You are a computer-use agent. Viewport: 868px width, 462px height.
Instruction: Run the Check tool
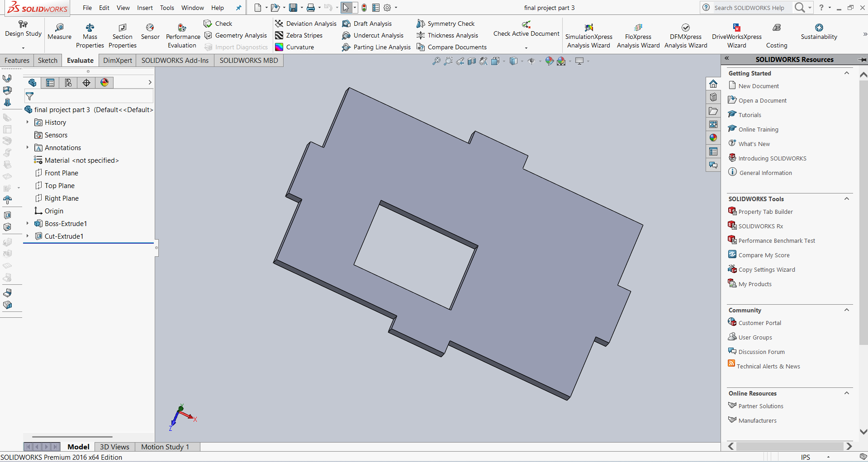pos(218,24)
